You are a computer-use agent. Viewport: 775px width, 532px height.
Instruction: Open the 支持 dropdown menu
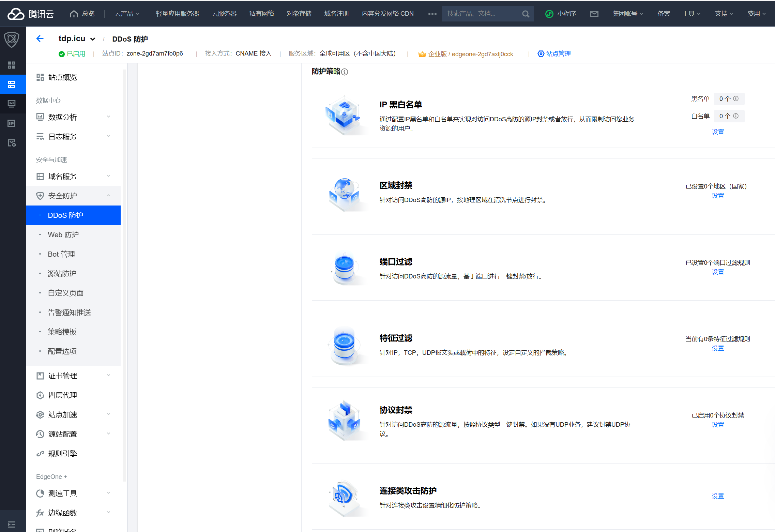(724, 14)
